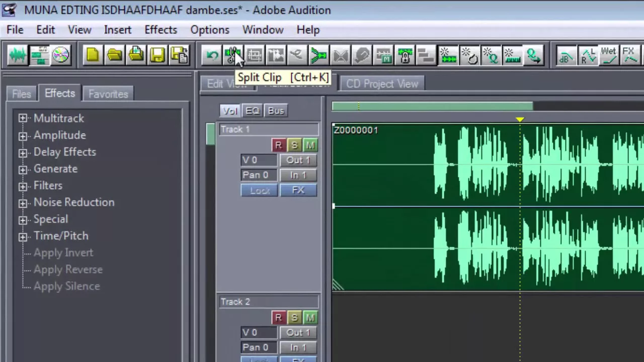Save session with the floppy disk icon
The height and width of the screenshot is (362, 644).
(157, 55)
